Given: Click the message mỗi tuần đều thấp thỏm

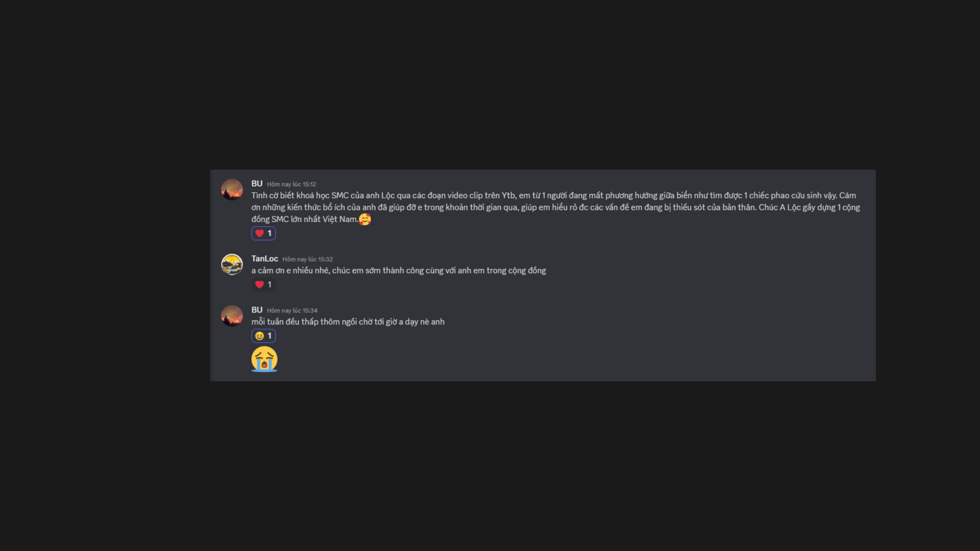Looking at the screenshot, I should click(x=348, y=322).
